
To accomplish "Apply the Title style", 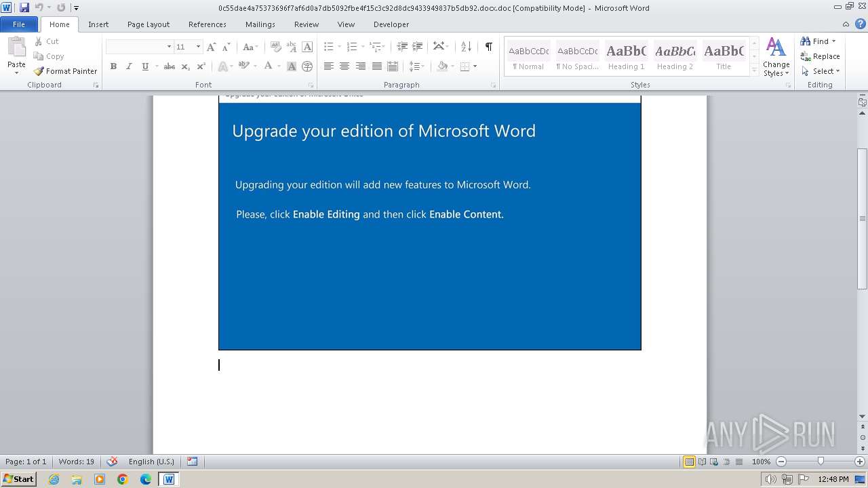I will click(x=724, y=57).
